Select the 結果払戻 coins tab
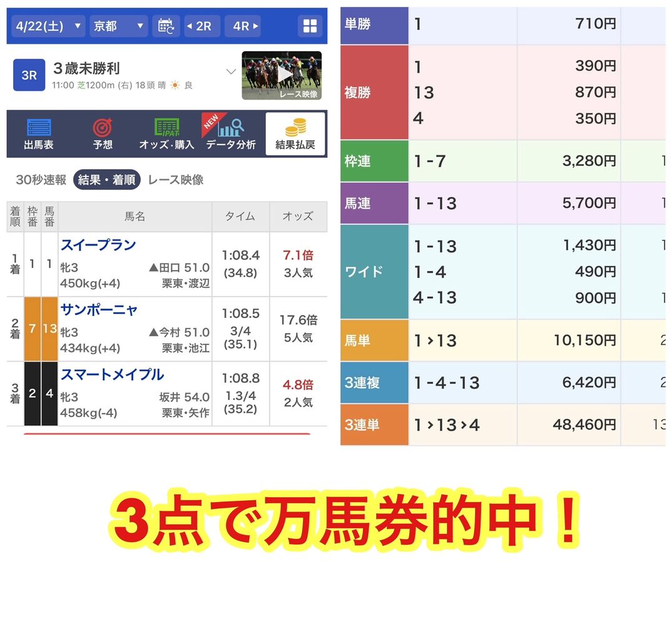The image size is (672, 641). (x=295, y=134)
